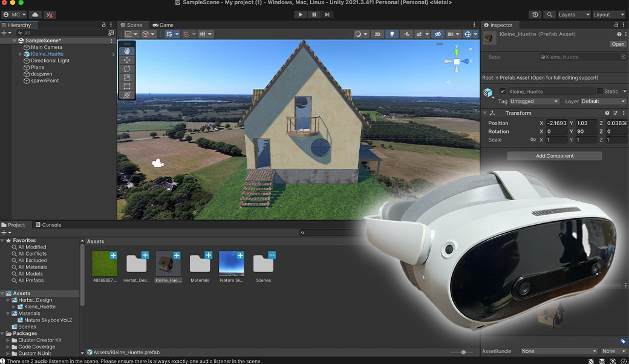
Task: Select the Rotate tool in Scene view
Action: click(127, 69)
